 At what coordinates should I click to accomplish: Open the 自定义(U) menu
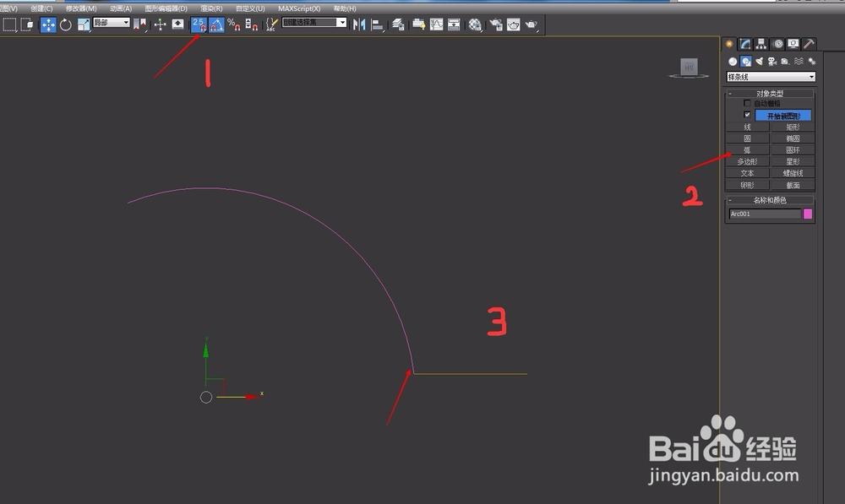pyautogui.click(x=250, y=8)
